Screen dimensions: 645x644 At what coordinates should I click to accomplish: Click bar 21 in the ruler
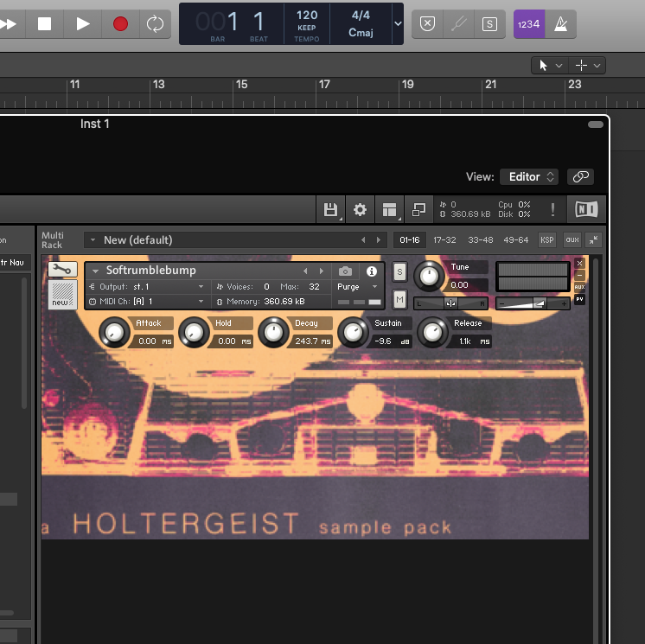[x=491, y=85]
